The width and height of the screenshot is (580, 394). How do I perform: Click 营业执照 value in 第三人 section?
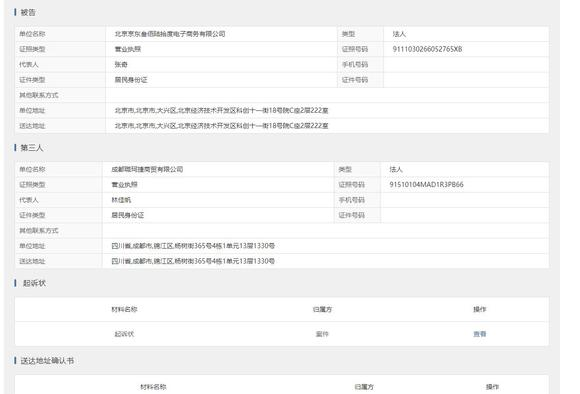[x=124, y=184]
